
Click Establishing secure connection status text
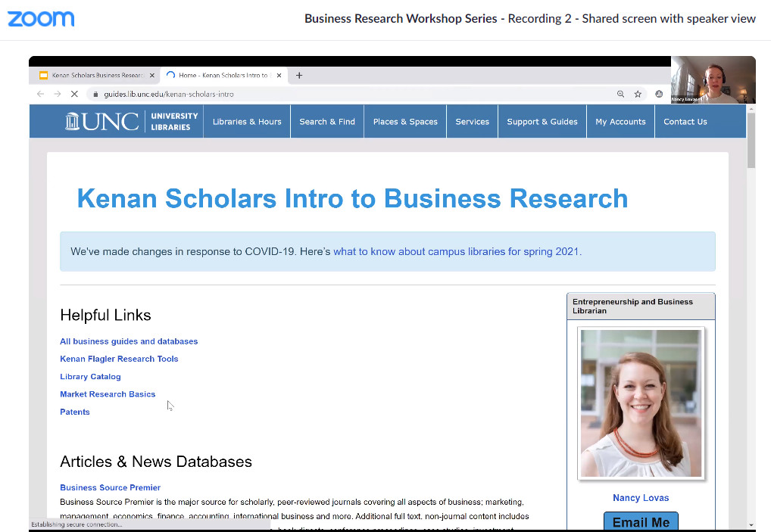click(76, 524)
